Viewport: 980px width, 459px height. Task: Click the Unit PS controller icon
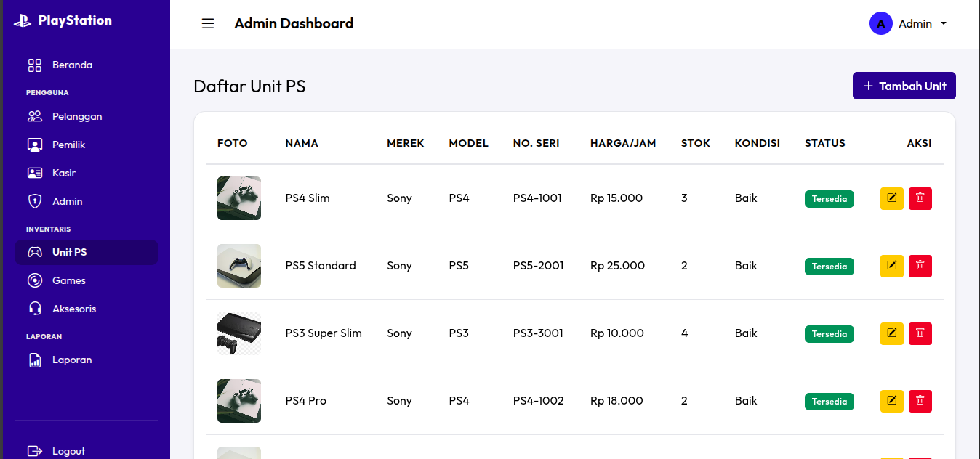tap(35, 253)
